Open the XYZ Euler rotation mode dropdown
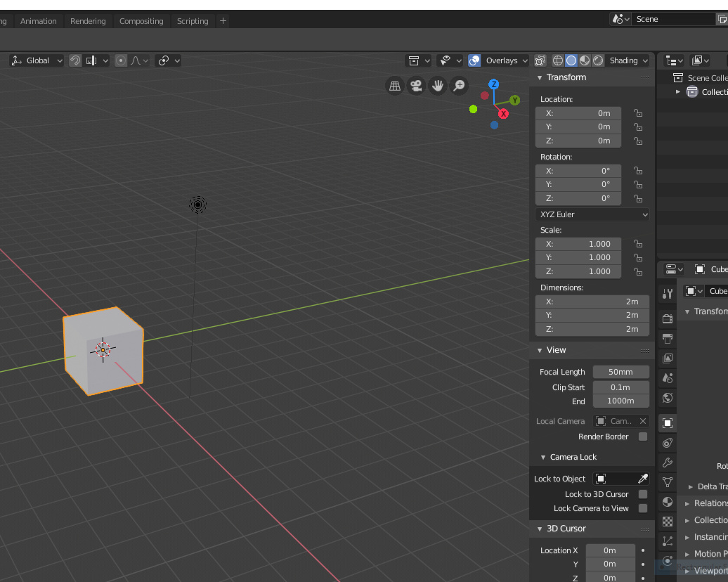 click(592, 214)
